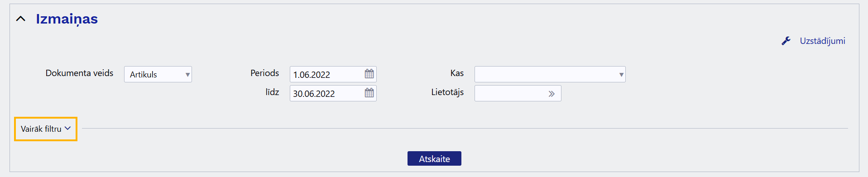Viewport: 868px width, 177px height.
Task: Open the Uzstādījumi link
Action: [822, 41]
